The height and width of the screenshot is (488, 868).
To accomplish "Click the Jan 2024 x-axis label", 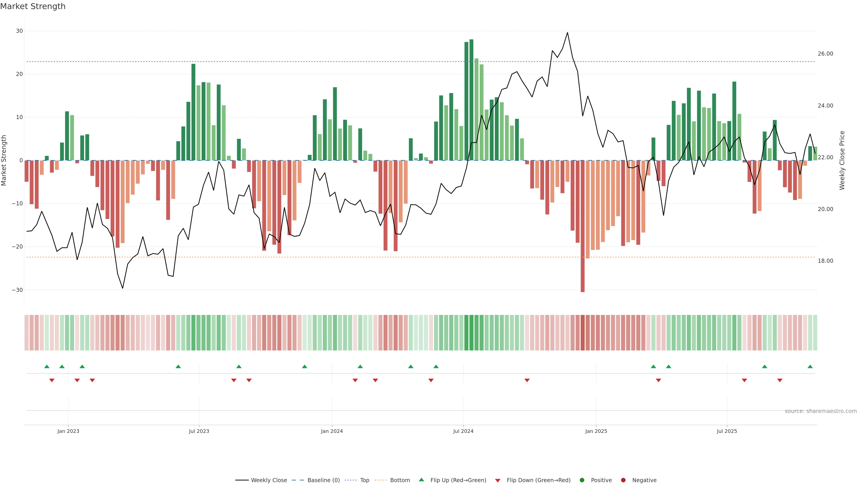I will pos(332,431).
